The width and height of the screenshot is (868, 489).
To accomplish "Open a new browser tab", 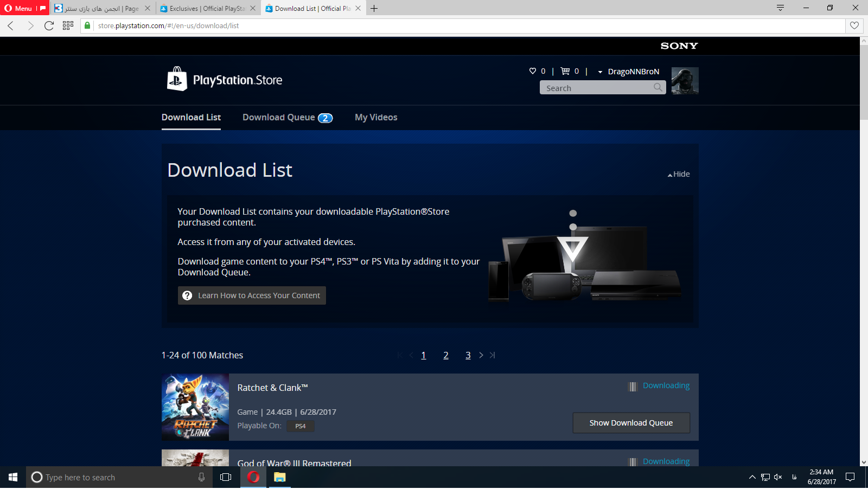I will pyautogui.click(x=374, y=8).
